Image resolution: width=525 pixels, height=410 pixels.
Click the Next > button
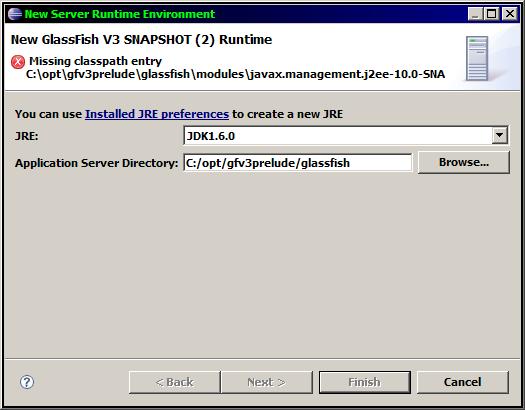coord(267,382)
